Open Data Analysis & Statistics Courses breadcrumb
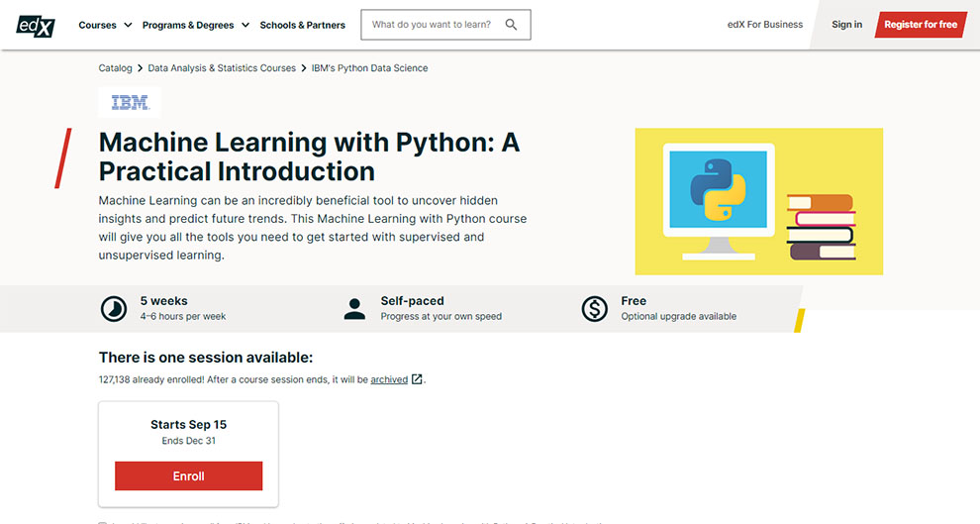The width and height of the screenshot is (980, 524). (x=222, y=68)
